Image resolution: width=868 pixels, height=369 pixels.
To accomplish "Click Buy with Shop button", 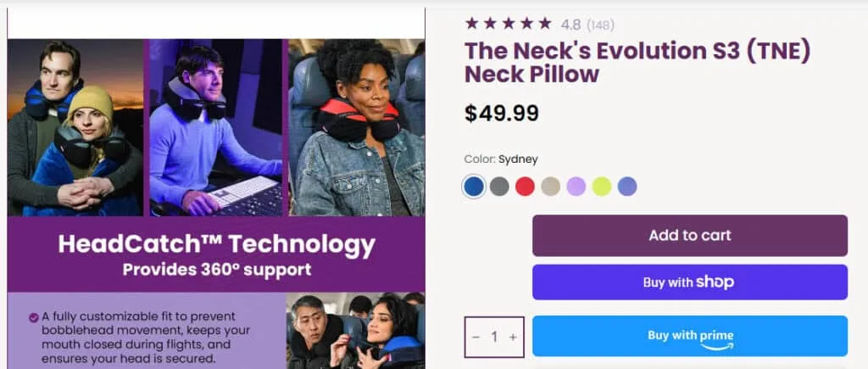I will point(690,282).
